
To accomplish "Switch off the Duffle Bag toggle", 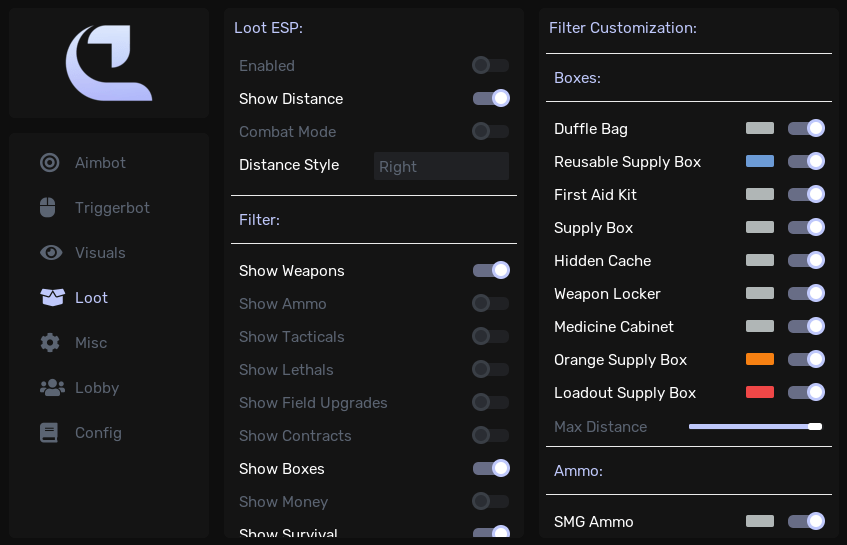I will 806,128.
